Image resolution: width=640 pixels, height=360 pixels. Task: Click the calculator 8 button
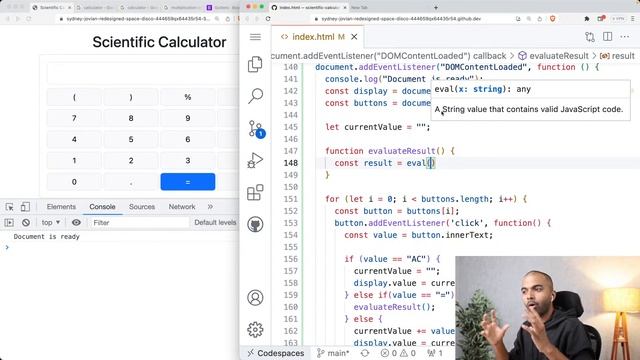[131, 118]
